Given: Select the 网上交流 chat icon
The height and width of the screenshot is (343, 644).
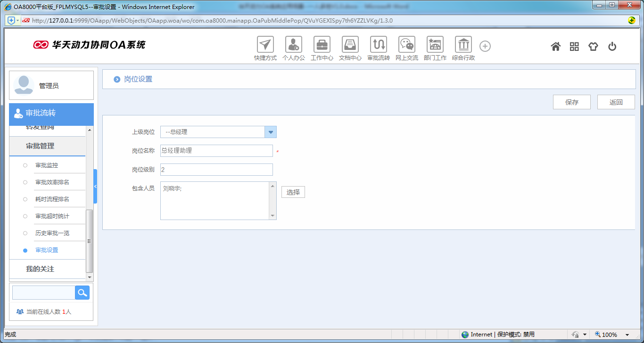Looking at the screenshot, I should [x=406, y=45].
